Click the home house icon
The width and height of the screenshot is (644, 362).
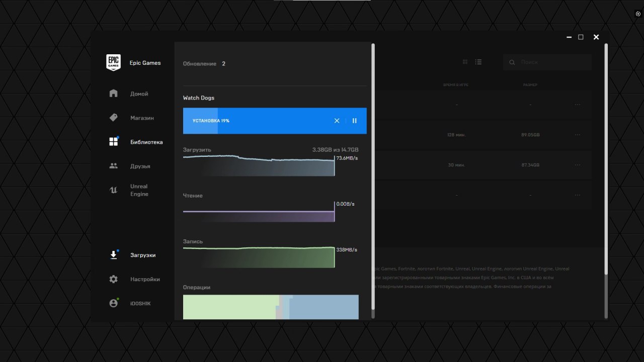tap(113, 94)
